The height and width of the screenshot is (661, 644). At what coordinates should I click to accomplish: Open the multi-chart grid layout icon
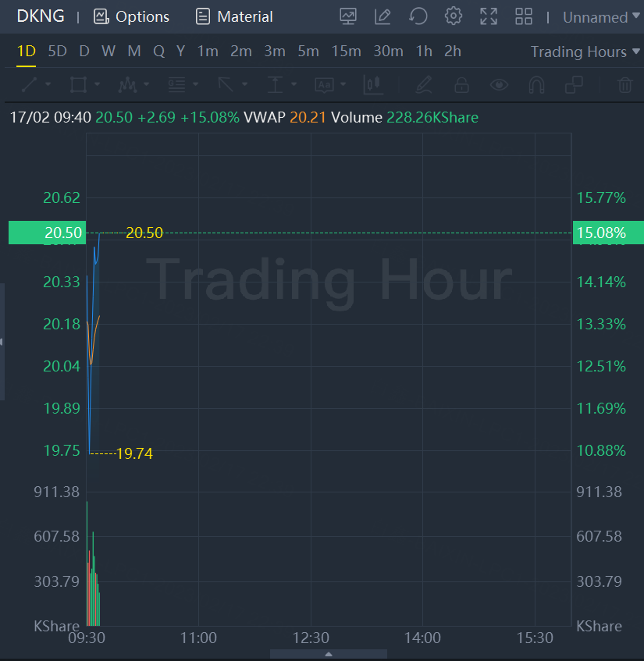524,17
